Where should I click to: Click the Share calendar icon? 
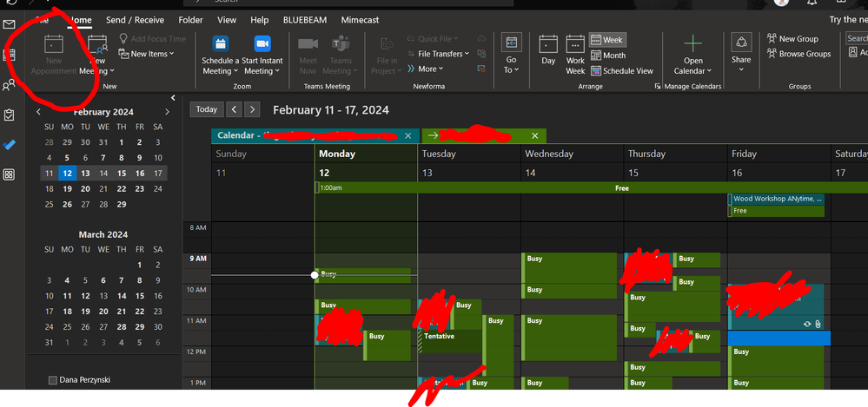click(x=740, y=43)
